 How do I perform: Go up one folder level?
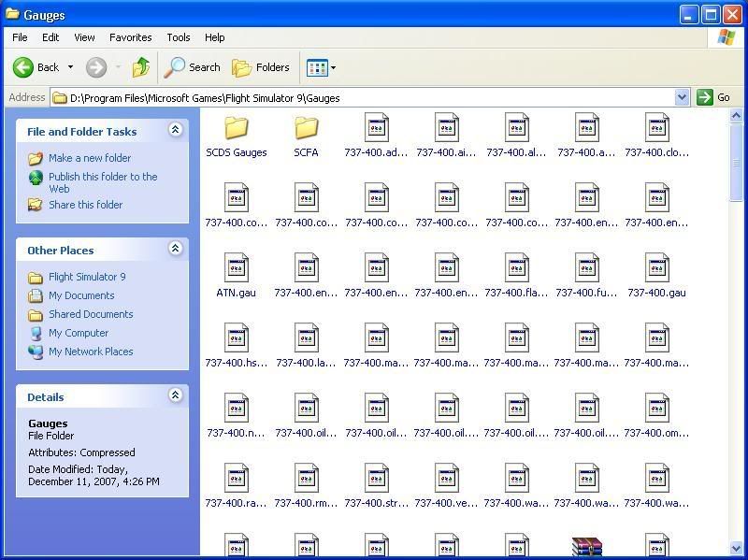click(141, 67)
